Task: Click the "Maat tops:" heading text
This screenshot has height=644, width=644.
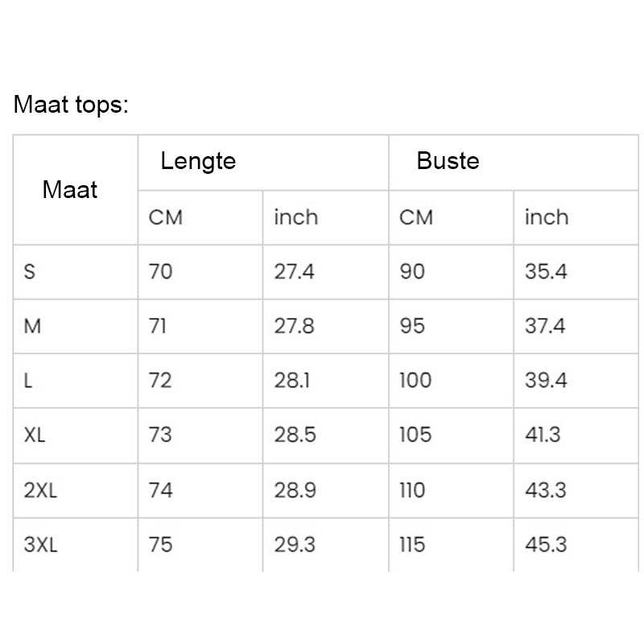Action: click(71, 105)
